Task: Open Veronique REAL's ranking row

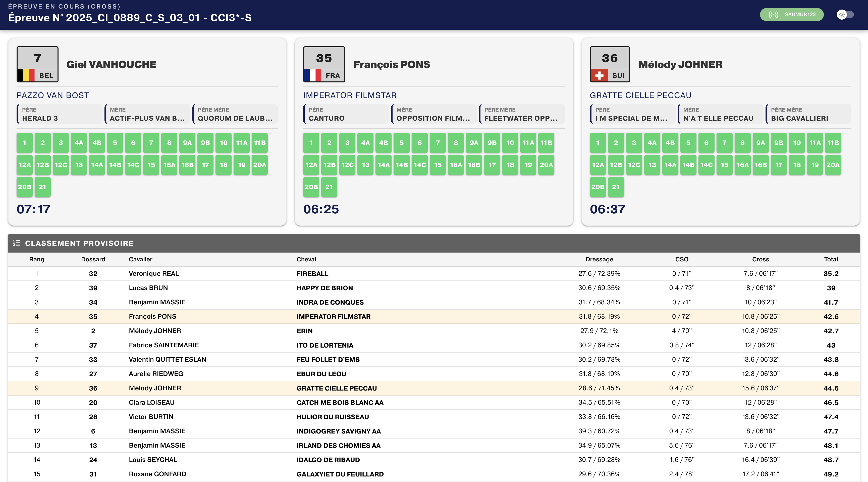Action: point(154,273)
